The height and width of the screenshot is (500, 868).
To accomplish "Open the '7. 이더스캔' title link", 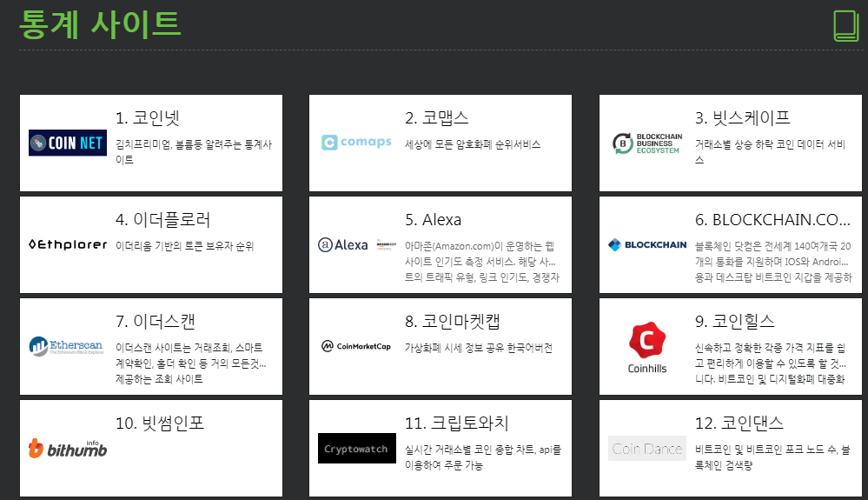I will point(155,322).
